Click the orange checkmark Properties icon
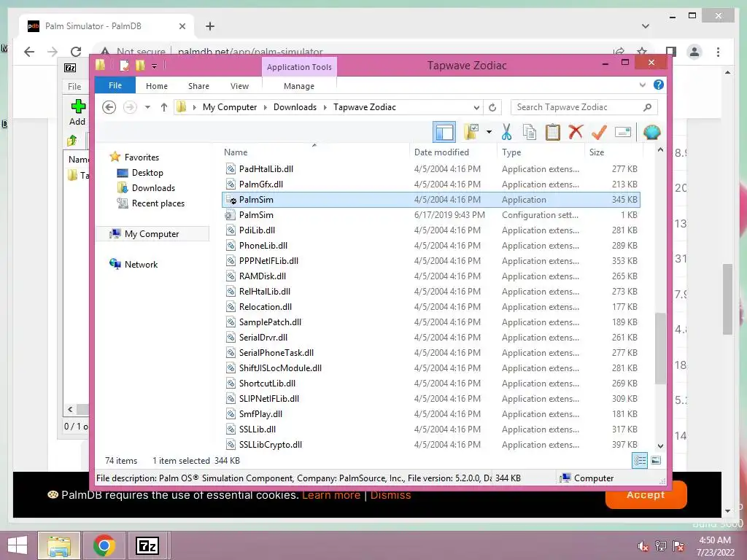This screenshot has height=560, width=747. (599, 132)
